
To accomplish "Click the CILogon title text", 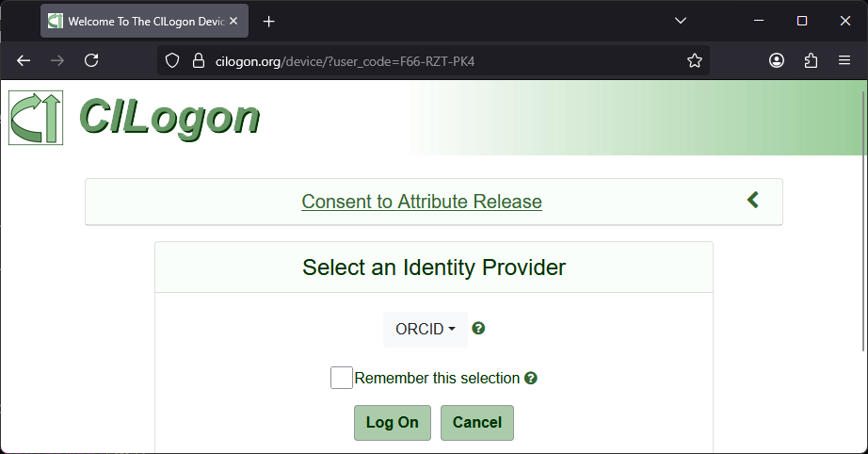I will pyautogui.click(x=169, y=118).
